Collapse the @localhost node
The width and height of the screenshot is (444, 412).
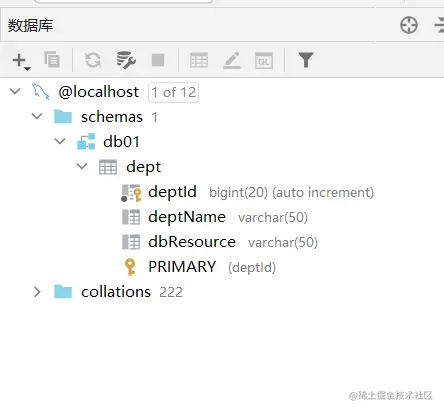point(15,91)
